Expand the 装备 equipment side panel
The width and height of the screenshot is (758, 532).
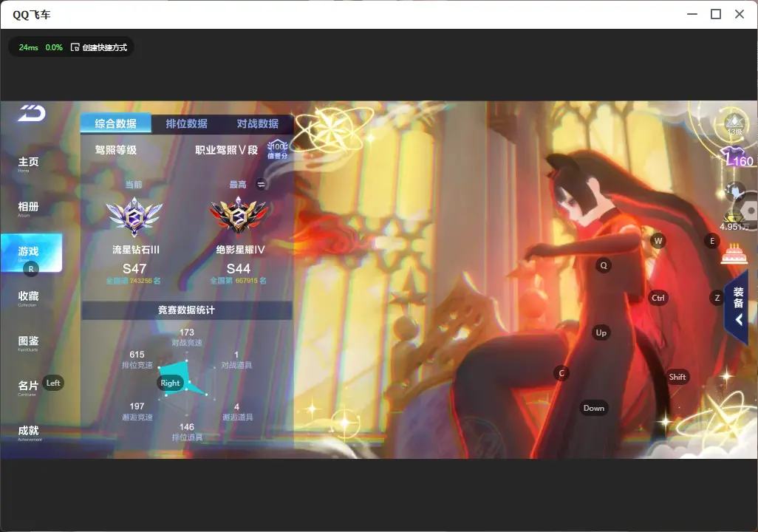pyautogui.click(x=737, y=306)
